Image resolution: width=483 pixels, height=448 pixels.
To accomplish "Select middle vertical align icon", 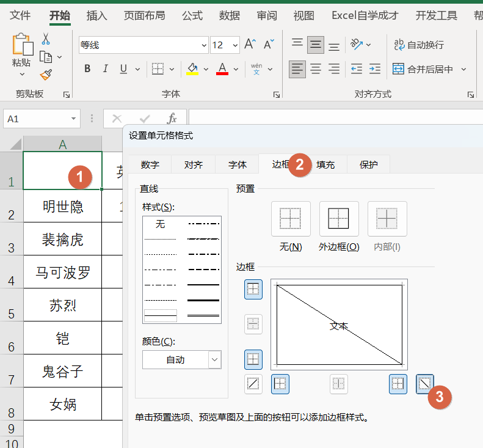I will pyautogui.click(x=316, y=45).
